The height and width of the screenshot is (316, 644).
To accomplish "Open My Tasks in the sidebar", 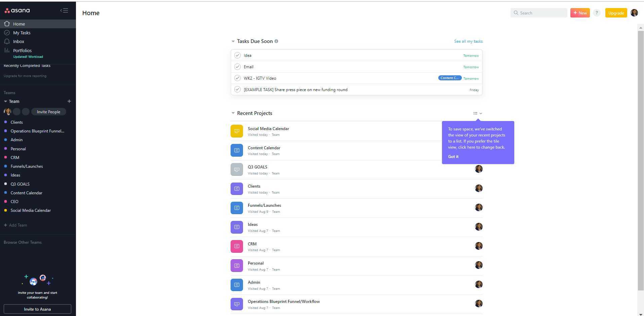I will click(22, 33).
